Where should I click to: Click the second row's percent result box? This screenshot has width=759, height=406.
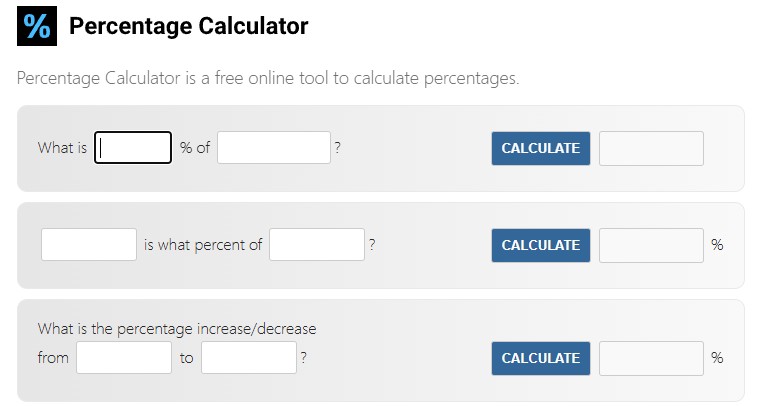[x=651, y=245]
